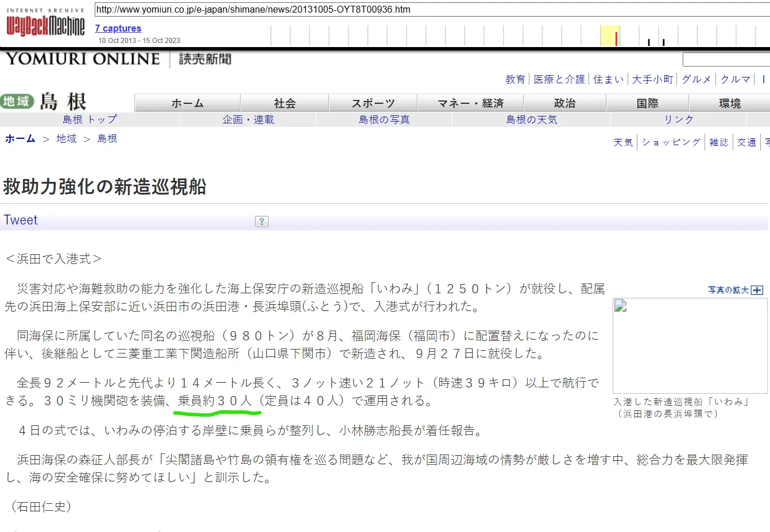Click 島根 in the breadcrumb

(107, 138)
